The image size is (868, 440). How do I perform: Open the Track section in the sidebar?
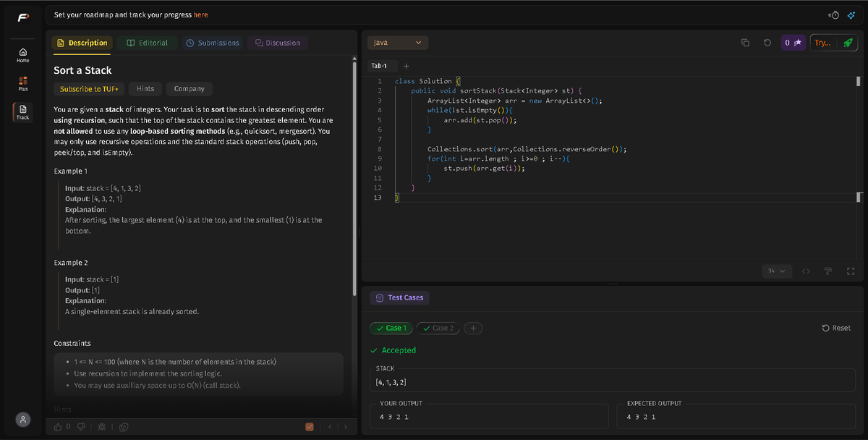click(x=23, y=111)
